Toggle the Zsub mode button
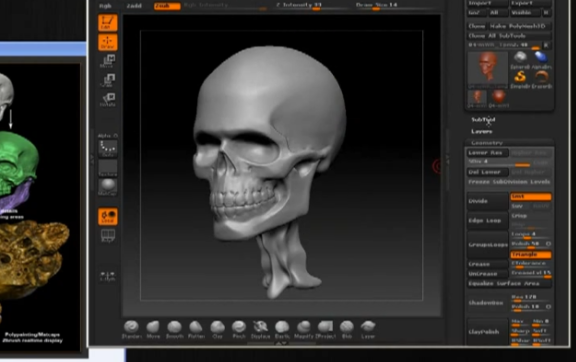 167,6
